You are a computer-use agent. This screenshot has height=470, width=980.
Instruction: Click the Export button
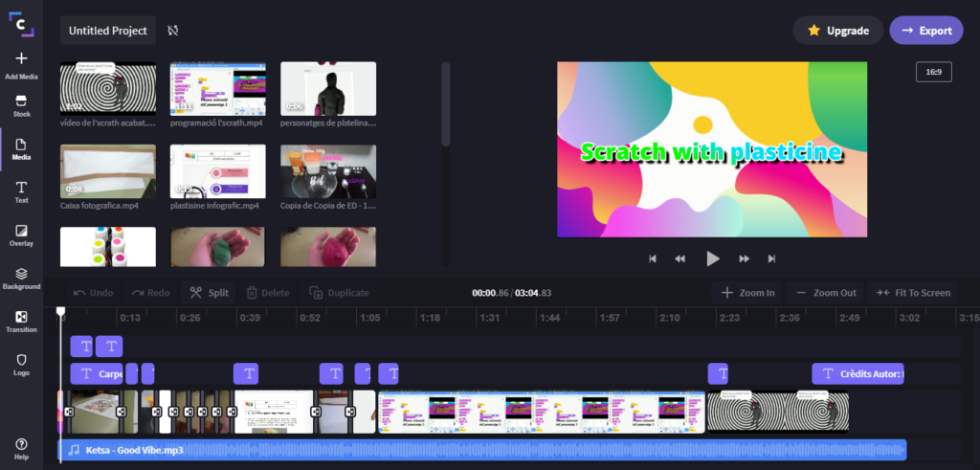tap(926, 31)
